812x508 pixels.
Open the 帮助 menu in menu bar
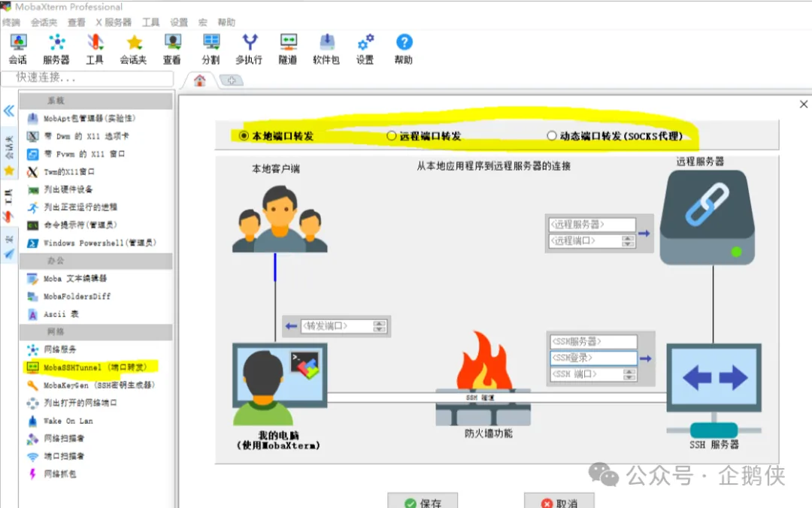[x=226, y=23]
